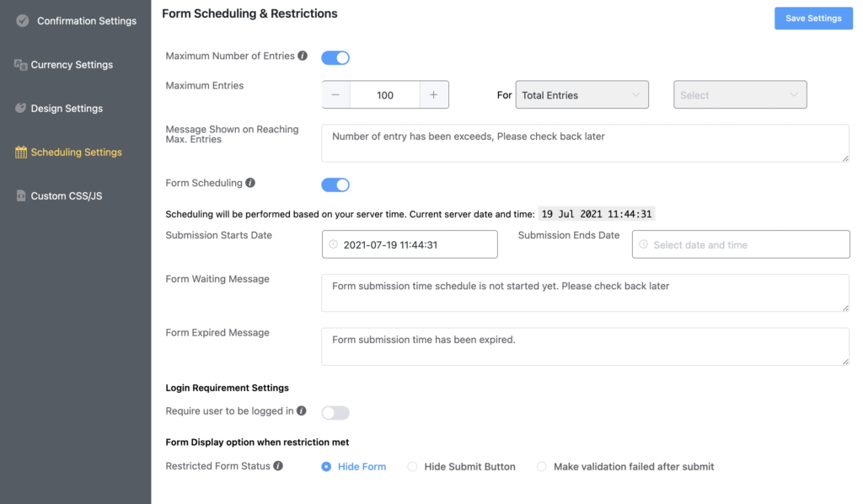
Task: Click the Currency Settings sidebar icon
Action: pos(21,65)
